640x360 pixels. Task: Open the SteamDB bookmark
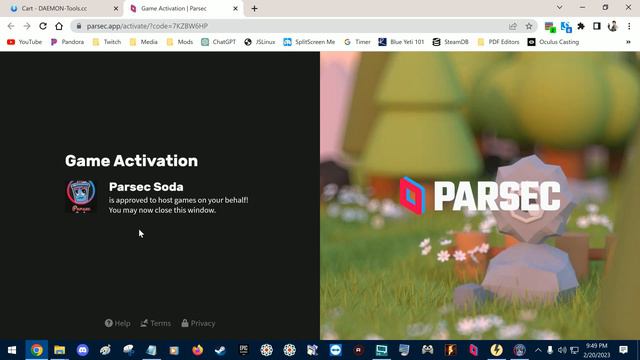451,42
